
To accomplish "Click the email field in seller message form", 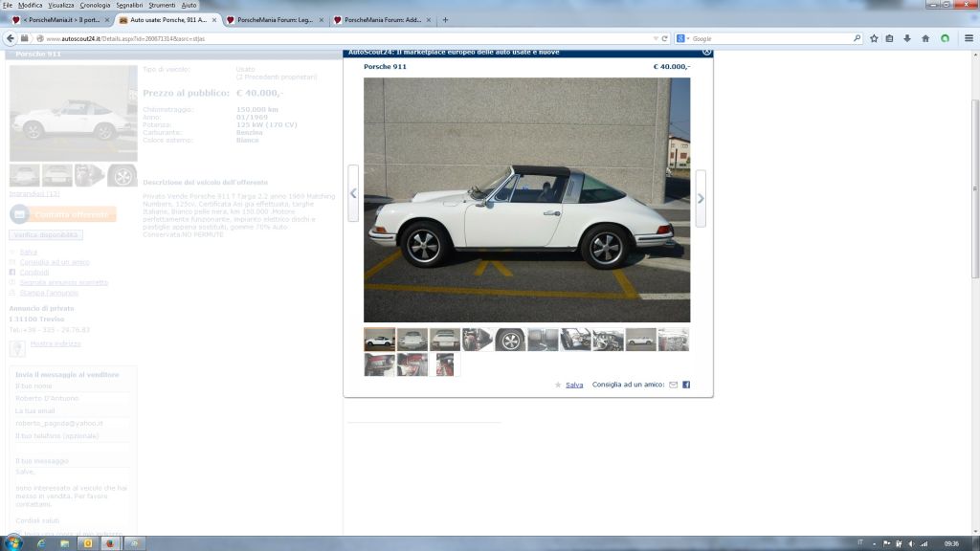I will tap(72, 423).
